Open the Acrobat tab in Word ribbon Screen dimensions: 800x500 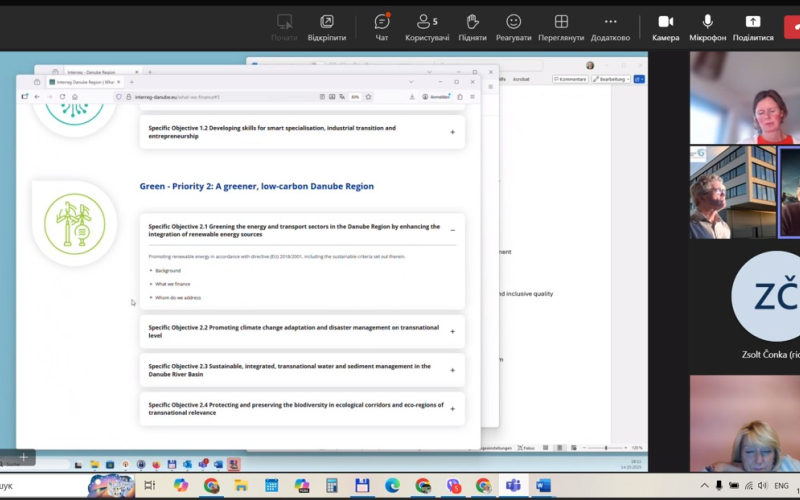(521, 78)
